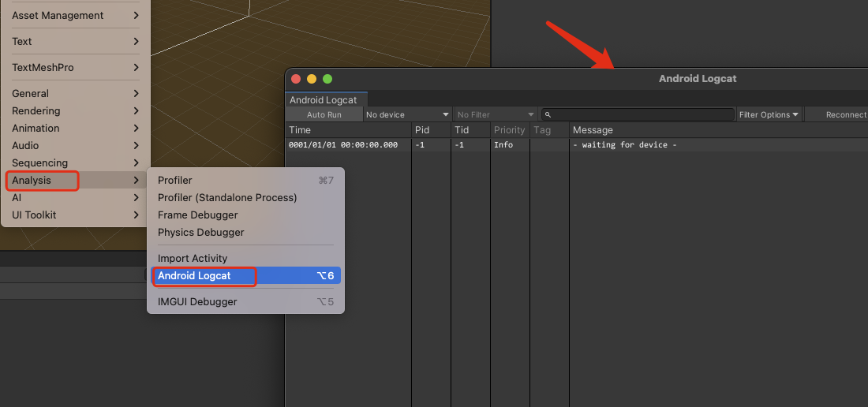Screen dimensions: 868x407
Task: Open the Frame Debugger
Action: click(245, 215)
